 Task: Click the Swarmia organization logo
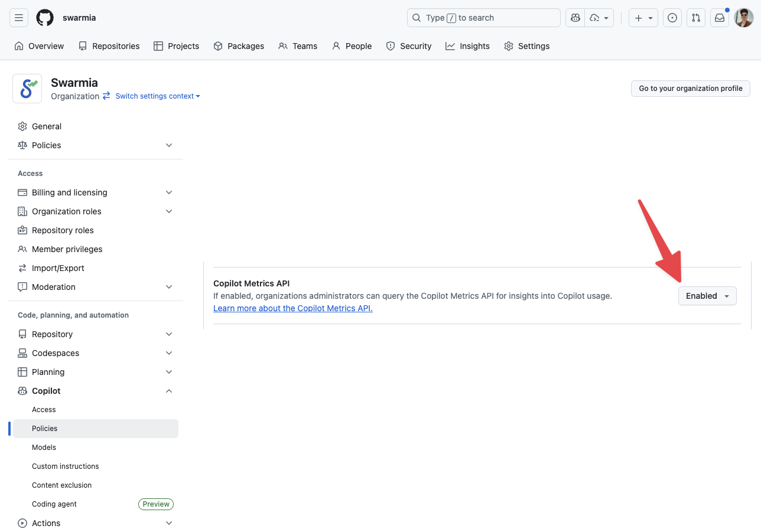click(x=27, y=89)
